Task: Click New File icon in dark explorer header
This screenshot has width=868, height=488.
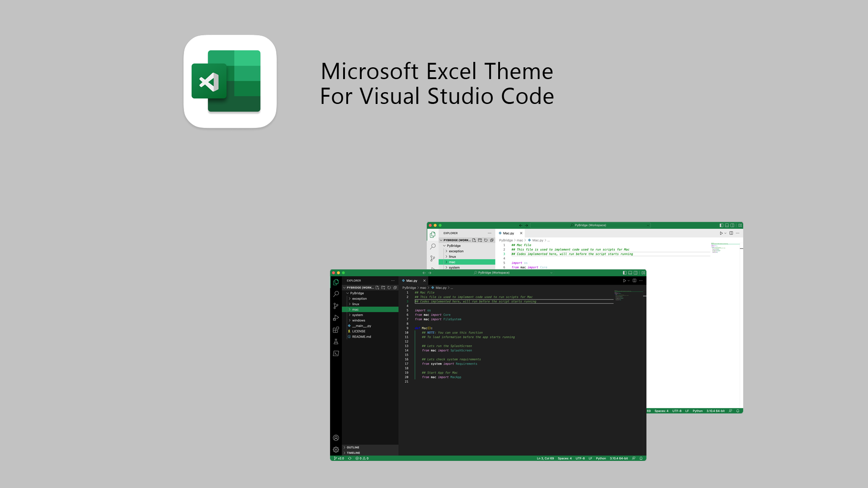Action: [x=377, y=288]
